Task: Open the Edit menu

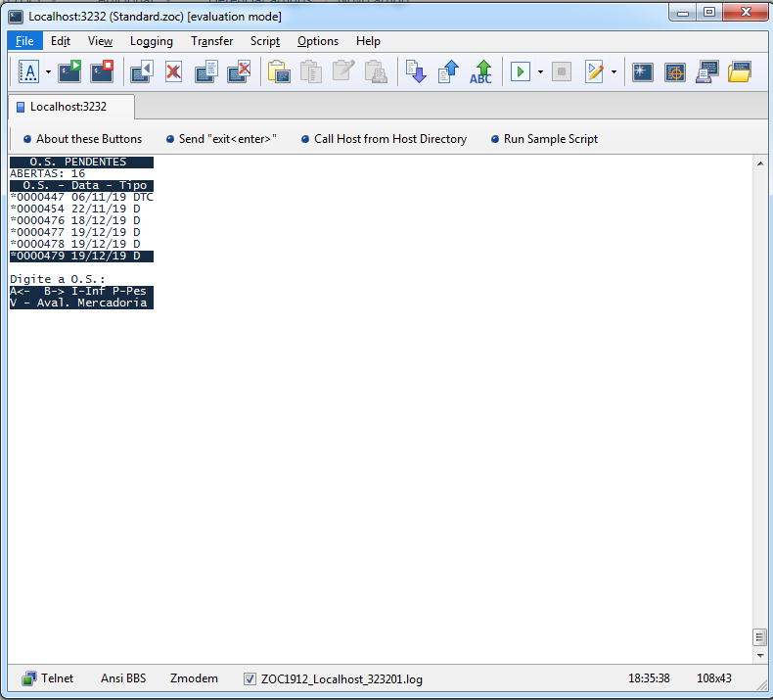Action: pyautogui.click(x=61, y=41)
